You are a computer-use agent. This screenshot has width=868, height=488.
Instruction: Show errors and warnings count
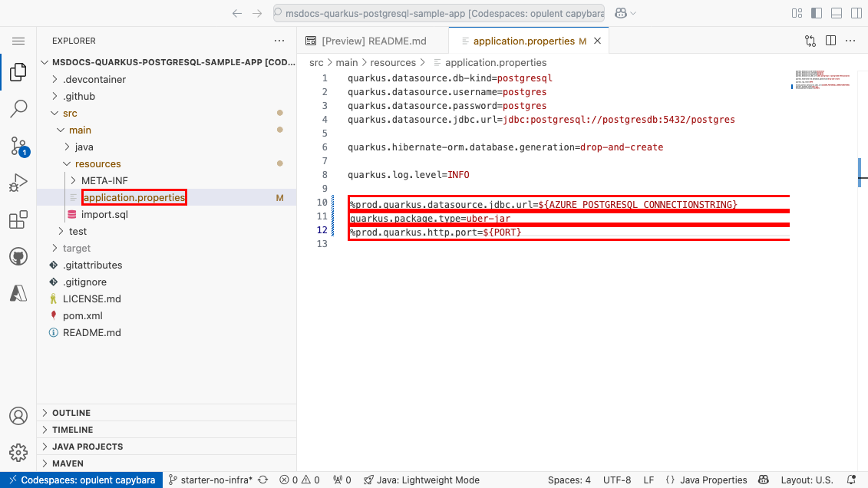coord(299,480)
